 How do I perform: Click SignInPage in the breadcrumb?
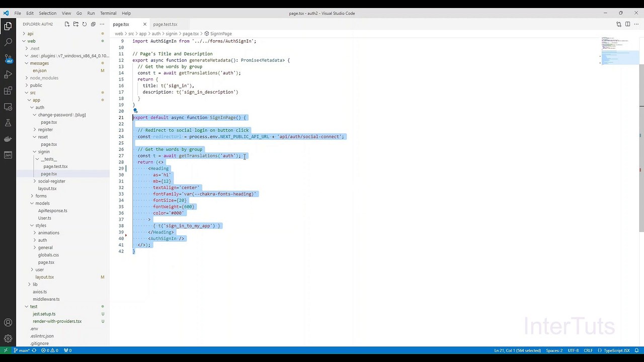221,34
